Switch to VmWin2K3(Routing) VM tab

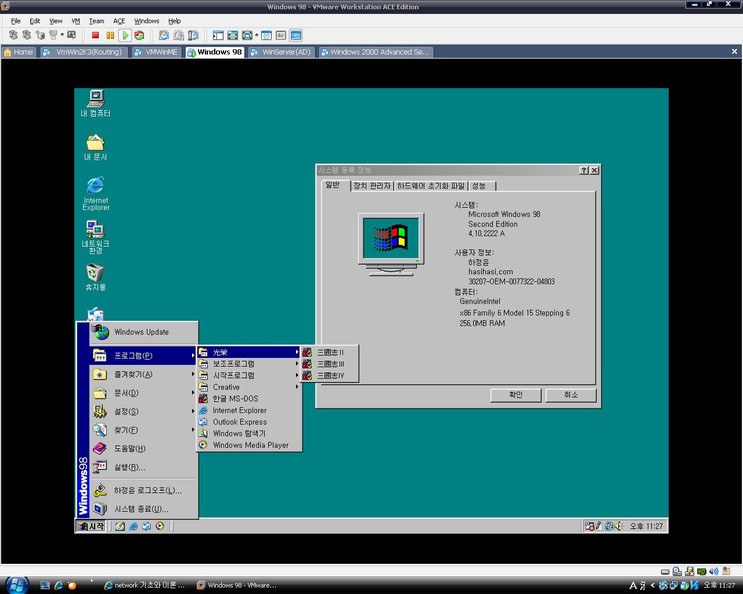pos(84,52)
